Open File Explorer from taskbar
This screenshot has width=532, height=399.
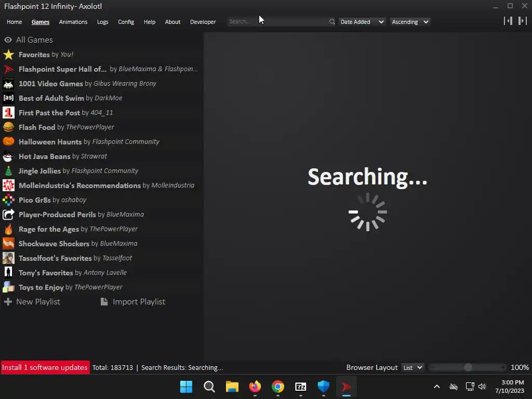point(232,387)
